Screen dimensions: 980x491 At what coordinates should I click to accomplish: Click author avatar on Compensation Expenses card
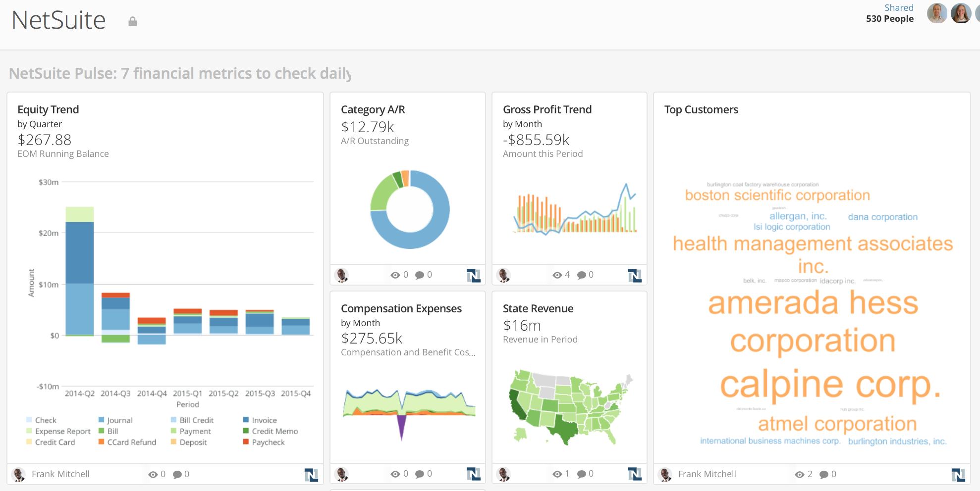coord(341,474)
